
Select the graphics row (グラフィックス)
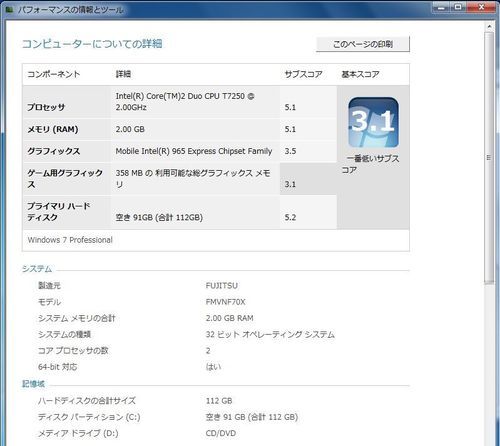tap(179, 151)
